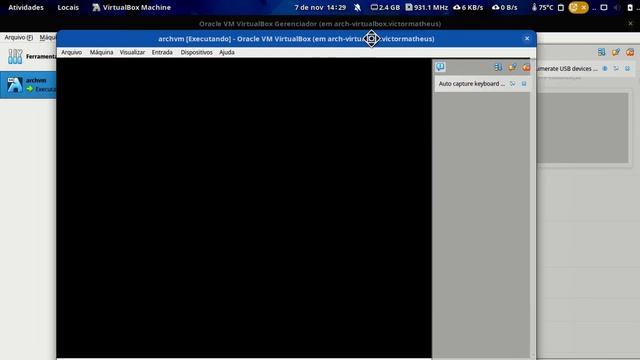Select the Auto capture keyboard notification
Screen dimensions: 640x360
click(x=482, y=84)
